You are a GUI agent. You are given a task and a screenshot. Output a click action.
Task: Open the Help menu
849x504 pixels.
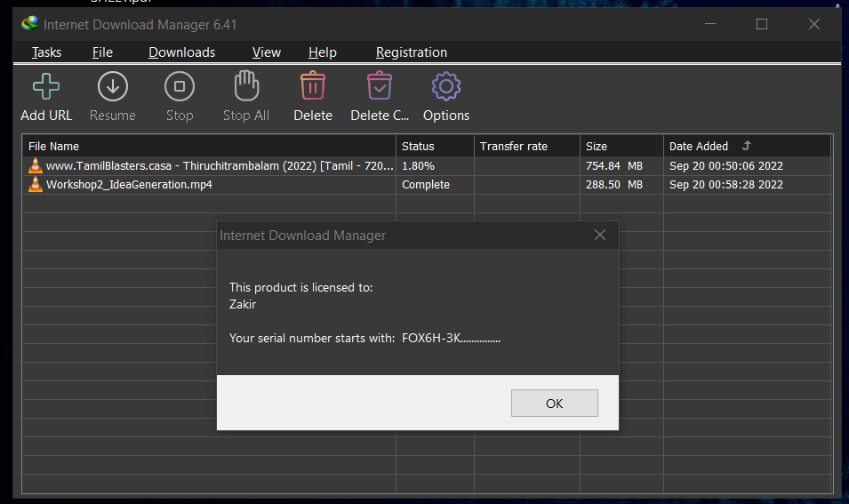pos(323,52)
